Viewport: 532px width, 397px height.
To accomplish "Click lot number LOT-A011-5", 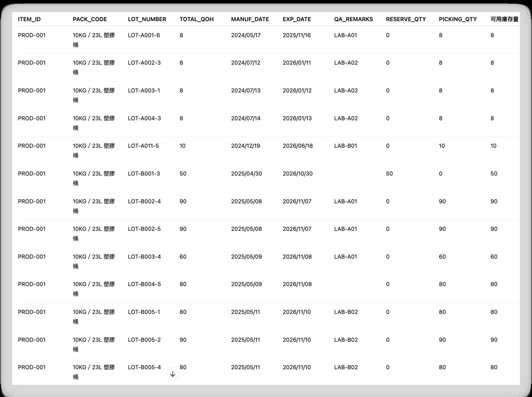I will point(144,146).
